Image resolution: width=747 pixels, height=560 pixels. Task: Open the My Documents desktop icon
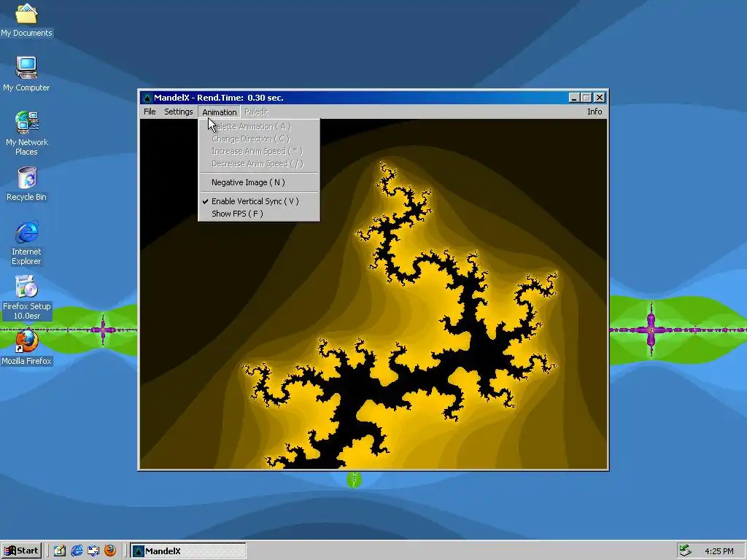tap(26, 19)
